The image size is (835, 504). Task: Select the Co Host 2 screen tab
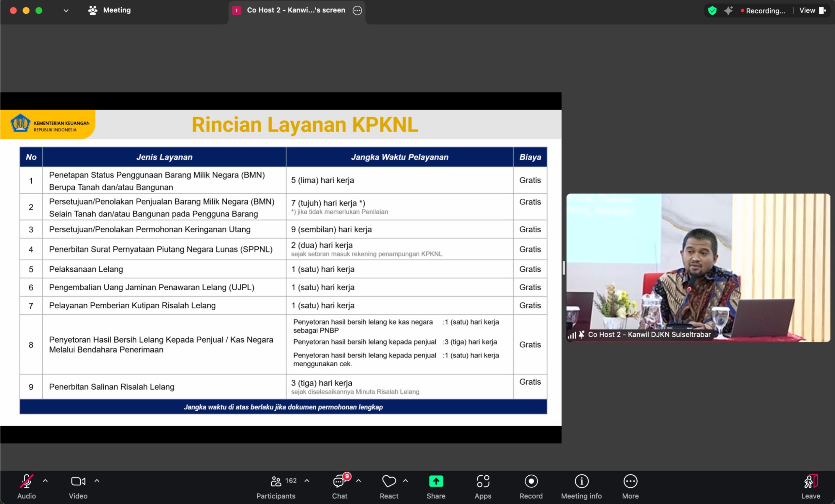pos(296,10)
